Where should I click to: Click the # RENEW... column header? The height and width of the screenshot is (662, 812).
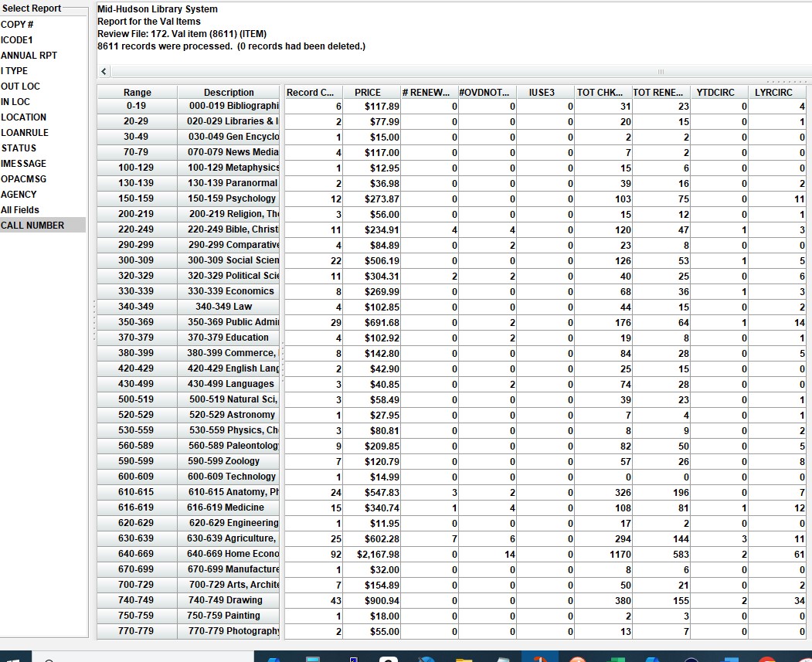coord(430,92)
